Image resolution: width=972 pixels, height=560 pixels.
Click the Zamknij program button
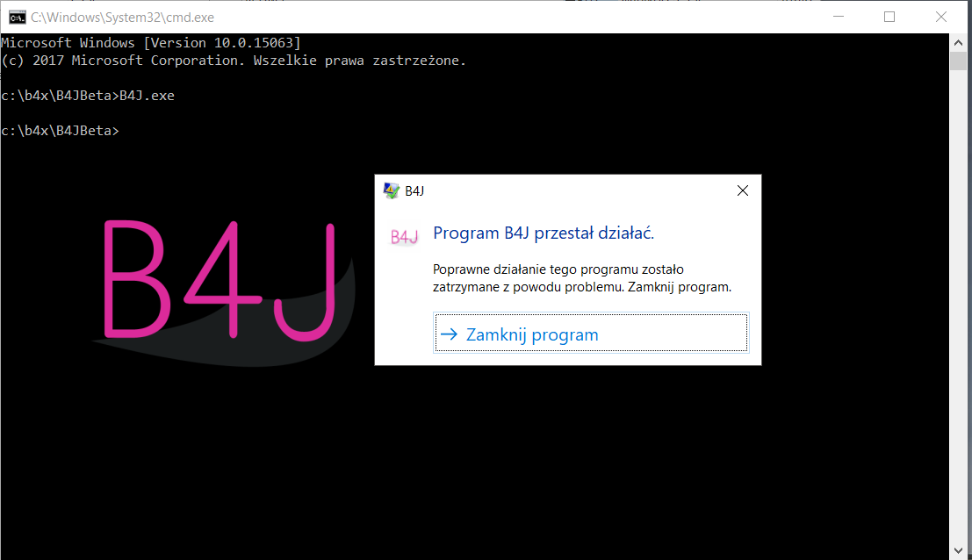tap(591, 334)
